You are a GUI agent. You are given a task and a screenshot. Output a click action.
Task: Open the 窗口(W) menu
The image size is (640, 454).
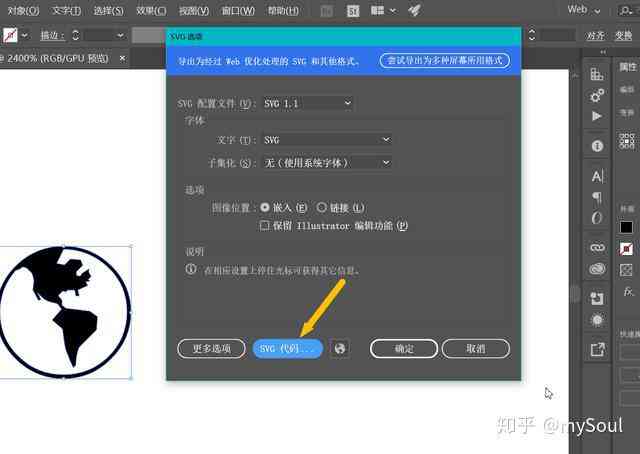[238, 11]
